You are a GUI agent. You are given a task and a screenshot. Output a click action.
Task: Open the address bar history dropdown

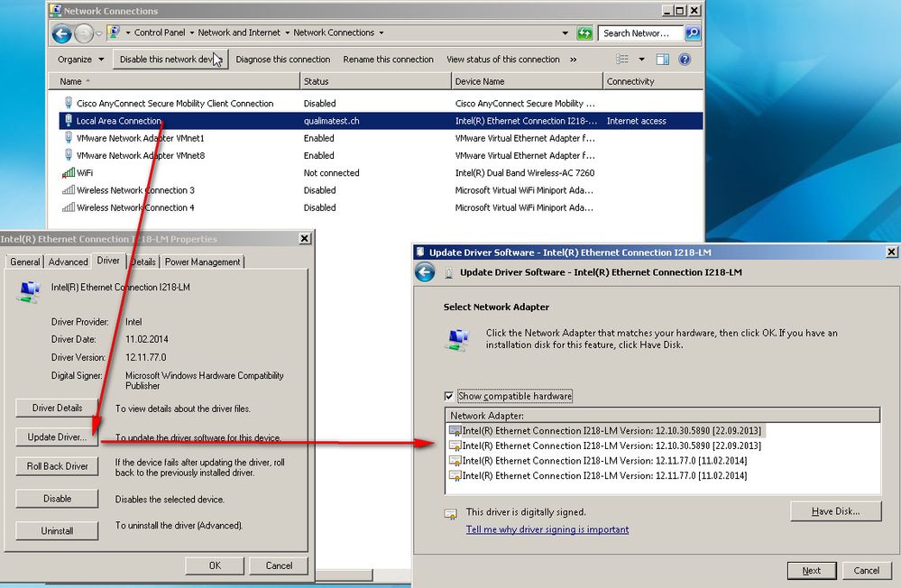565,33
